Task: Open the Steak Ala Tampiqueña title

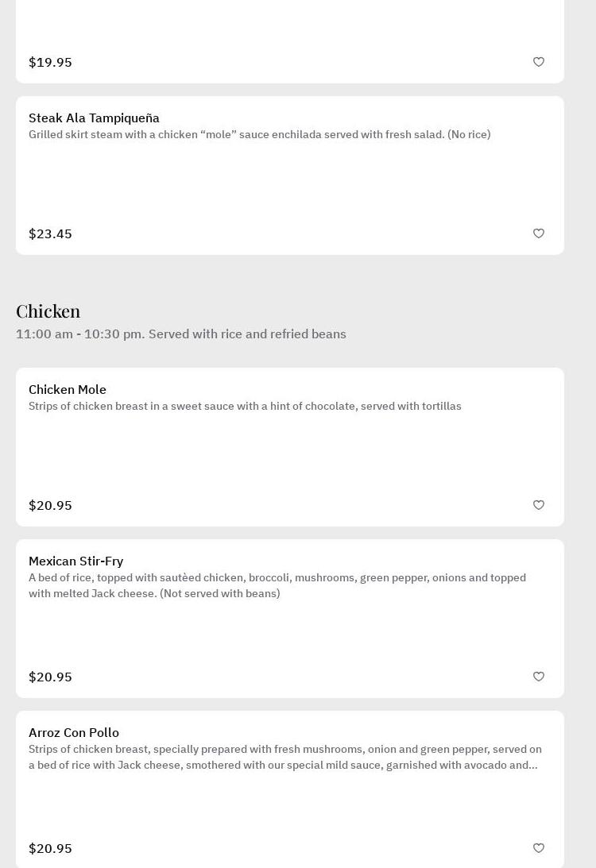Action: pos(94,118)
